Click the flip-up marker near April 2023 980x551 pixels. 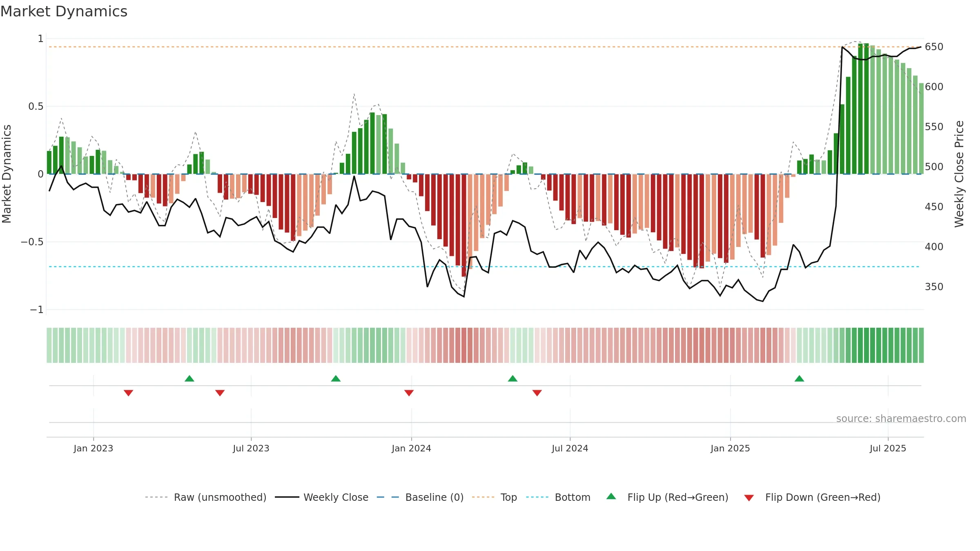tap(189, 378)
